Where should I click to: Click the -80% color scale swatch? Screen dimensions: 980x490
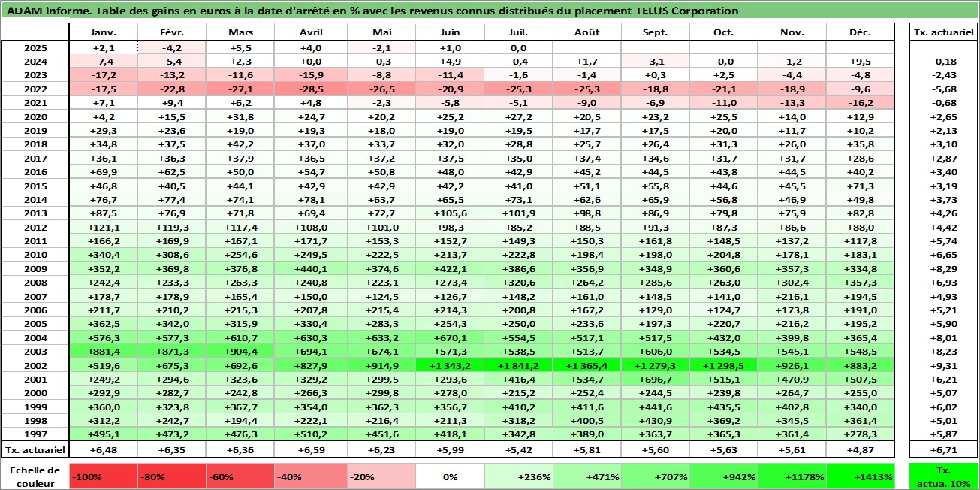pyautogui.click(x=172, y=476)
